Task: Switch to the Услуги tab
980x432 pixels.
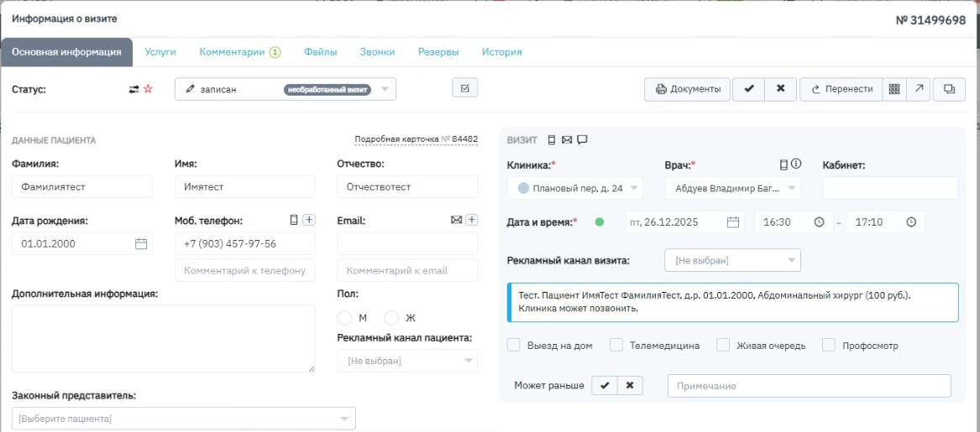Action: point(160,52)
